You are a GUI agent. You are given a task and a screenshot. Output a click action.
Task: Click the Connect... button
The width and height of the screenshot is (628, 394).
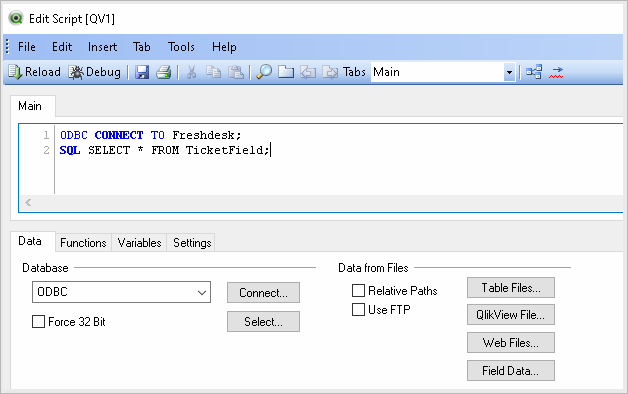tap(263, 293)
